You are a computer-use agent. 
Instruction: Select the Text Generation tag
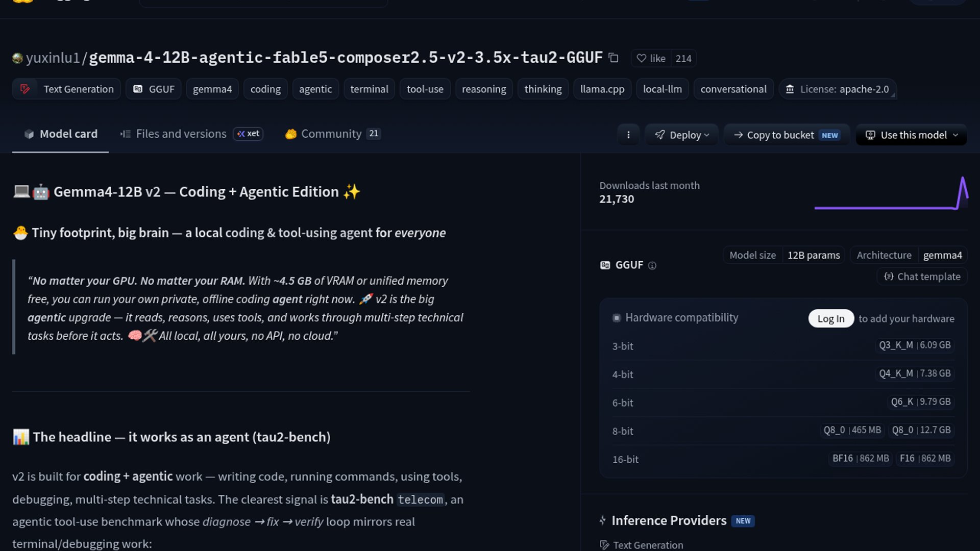(x=66, y=89)
